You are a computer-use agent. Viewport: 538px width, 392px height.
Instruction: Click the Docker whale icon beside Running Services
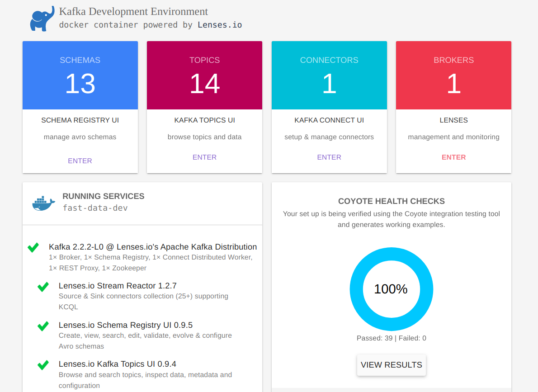[43, 203]
